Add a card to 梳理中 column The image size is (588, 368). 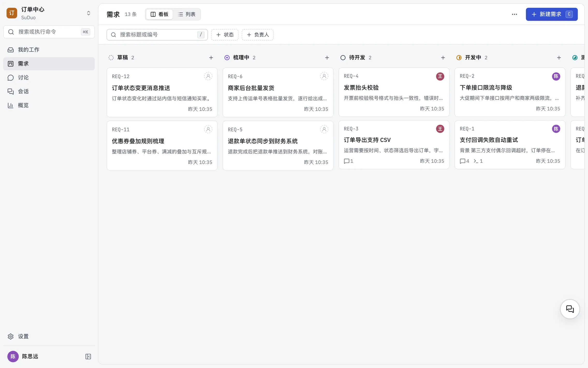327,58
